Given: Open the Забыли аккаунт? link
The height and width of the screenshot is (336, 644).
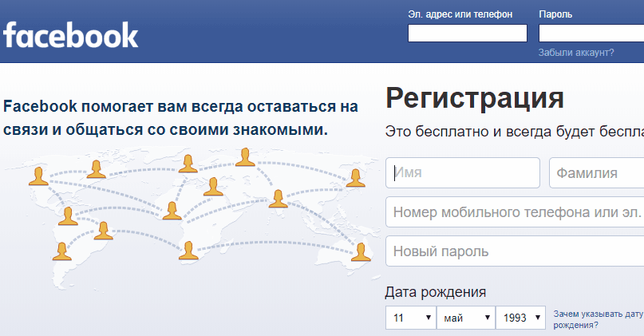Looking at the screenshot, I should [576, 53].
